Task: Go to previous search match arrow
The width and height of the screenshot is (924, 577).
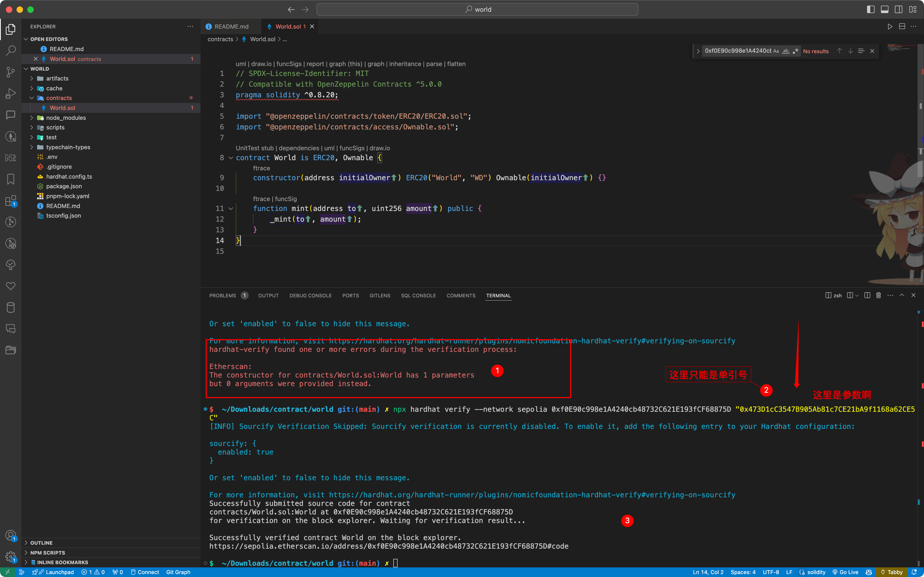Action: (x=839, y=51)
